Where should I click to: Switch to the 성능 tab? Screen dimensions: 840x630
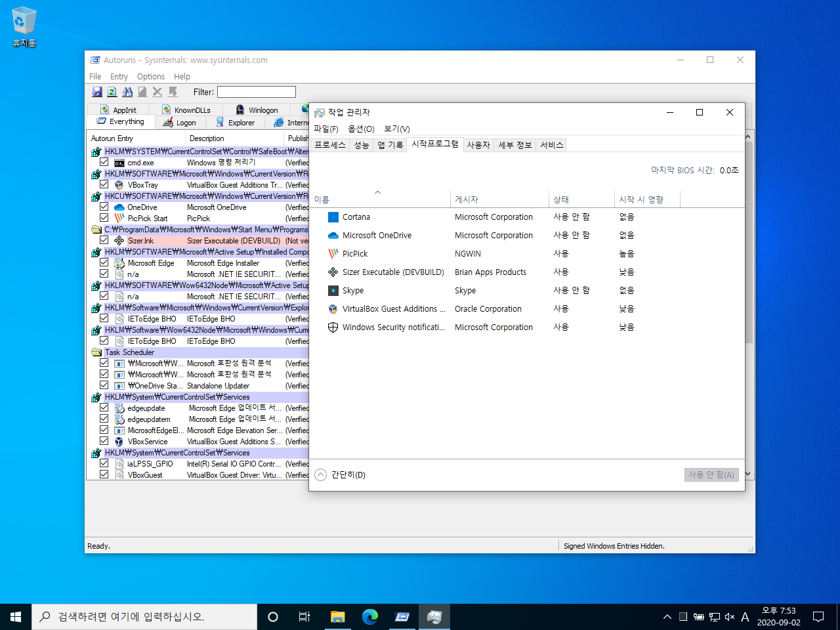pyautogui.click(x=362, y=145)
